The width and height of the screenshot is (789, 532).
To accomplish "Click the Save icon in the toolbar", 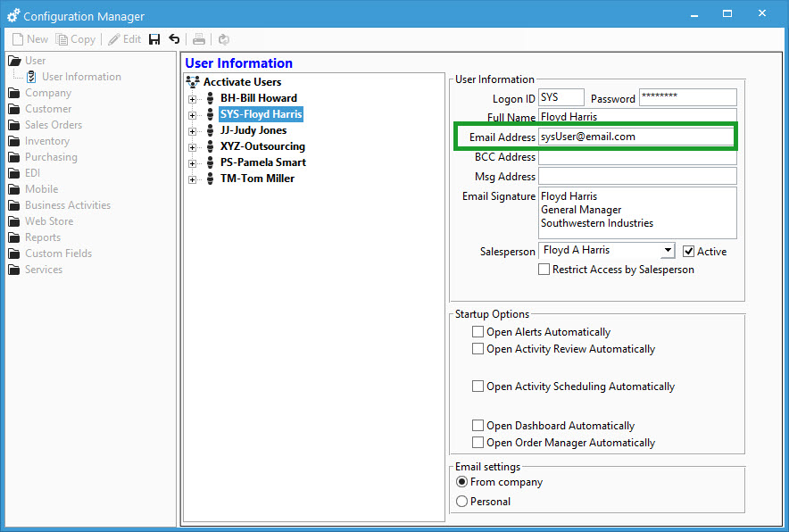I will tap(154, 38).
